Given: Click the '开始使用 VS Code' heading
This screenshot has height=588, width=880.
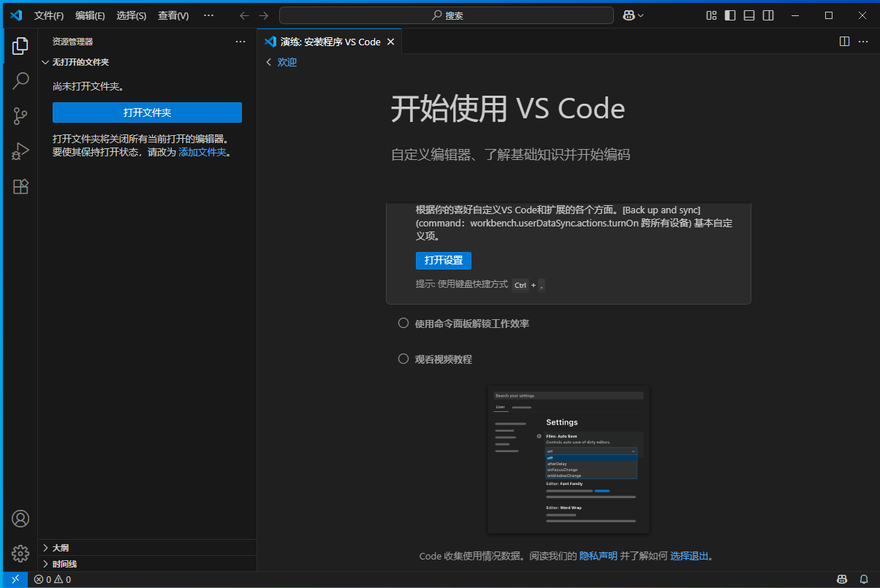Looking at the screenshot, I should 508,109.
